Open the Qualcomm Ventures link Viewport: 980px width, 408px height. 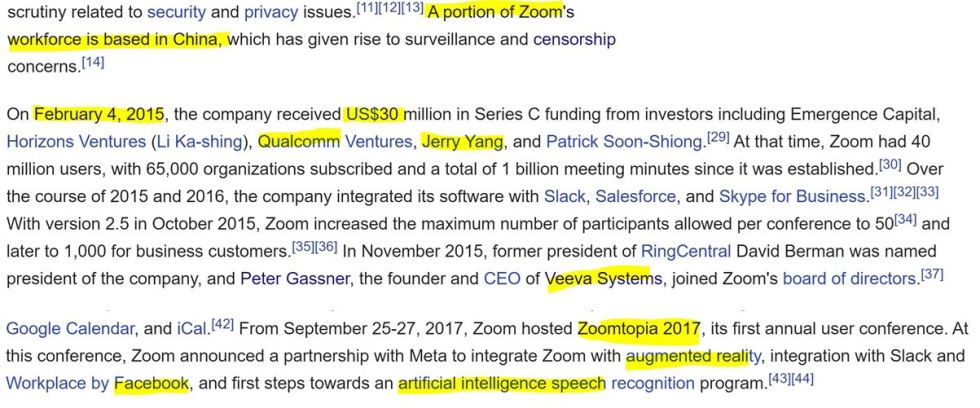(335, 142)
